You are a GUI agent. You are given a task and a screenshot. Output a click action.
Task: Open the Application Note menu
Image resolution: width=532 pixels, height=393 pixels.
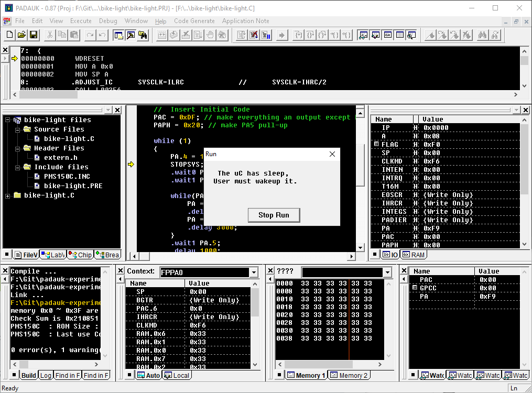coord(246,21)
